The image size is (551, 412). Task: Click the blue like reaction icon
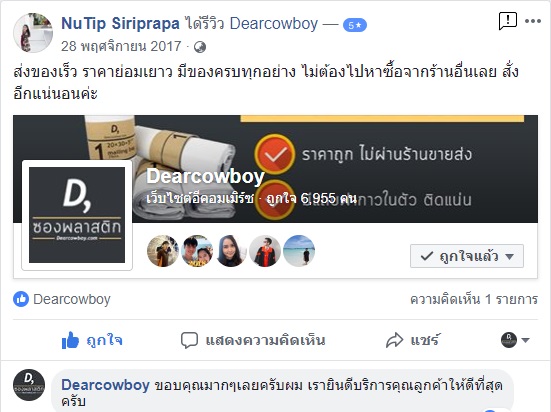tap(21, 299)
